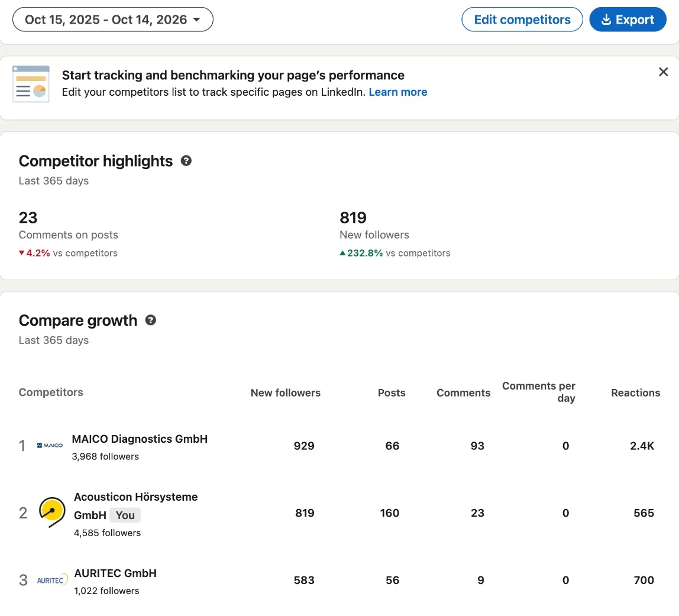Select MAICO reactions value 2.4K
679x616 pixels.
click(x=642, y=446)
